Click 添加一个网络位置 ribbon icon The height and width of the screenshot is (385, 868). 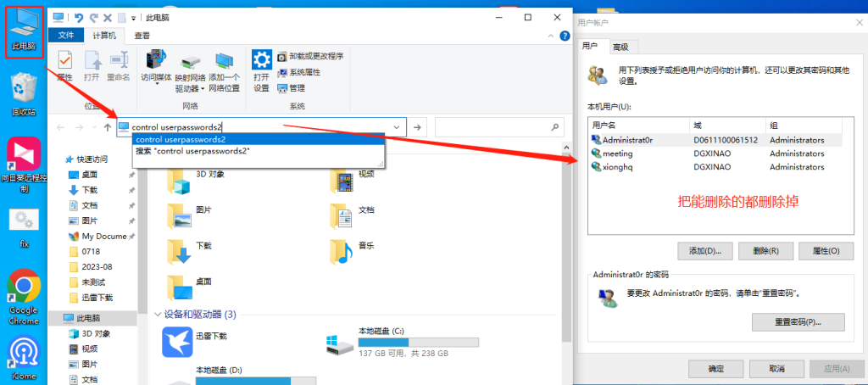pyautogui.click(x=224, y=71)
